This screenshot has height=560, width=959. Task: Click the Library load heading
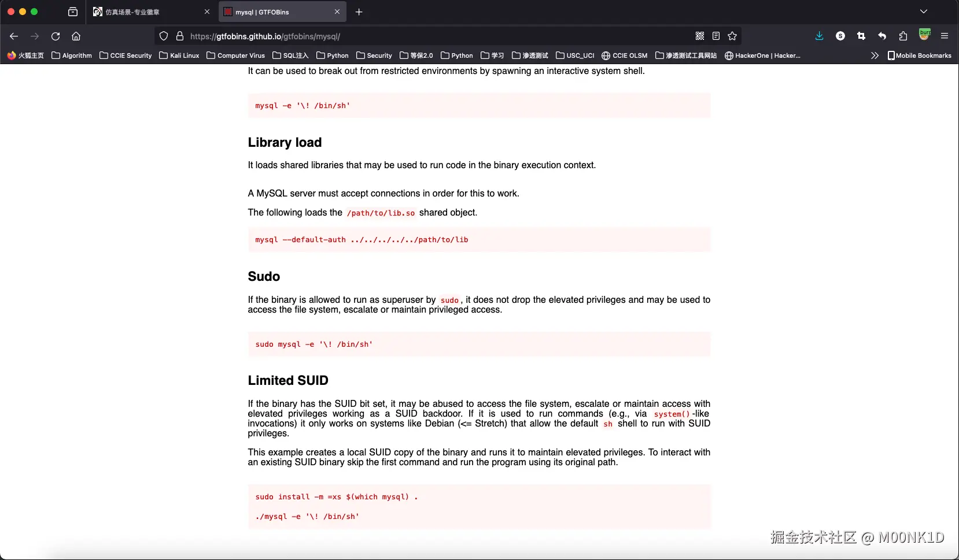(285, 142)
